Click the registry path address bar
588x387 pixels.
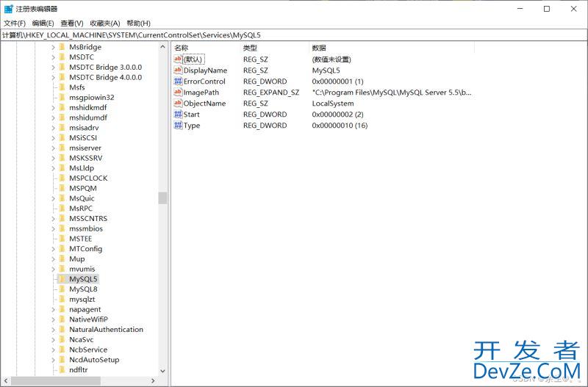point(294,35)
